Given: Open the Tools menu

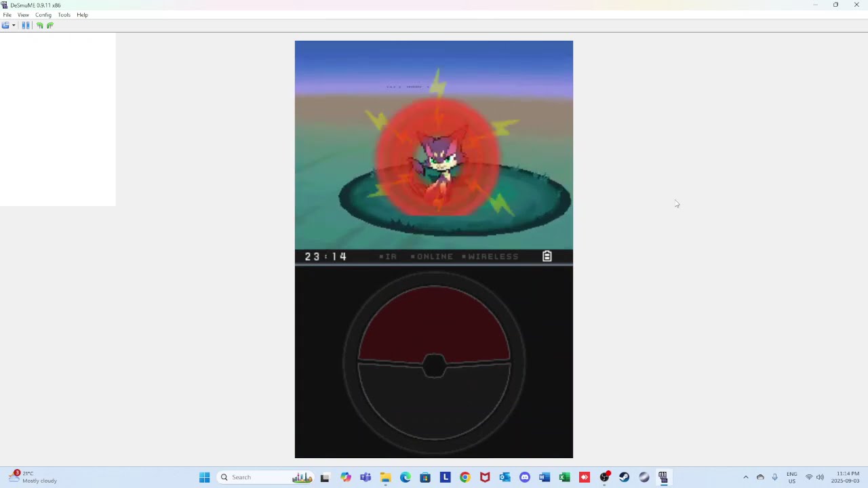Looking at the screenshot, I should tap(64, 15).
